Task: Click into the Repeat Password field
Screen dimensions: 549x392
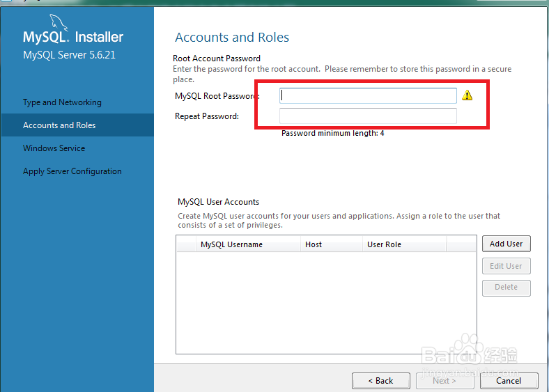Action: click(x=368, y=116)
